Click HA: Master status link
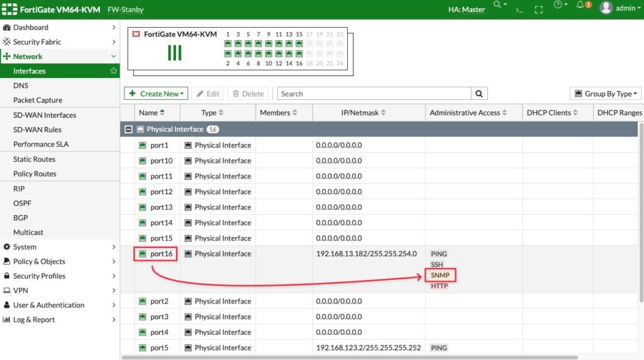Screen dimensions: 644x360 [467, 9]
